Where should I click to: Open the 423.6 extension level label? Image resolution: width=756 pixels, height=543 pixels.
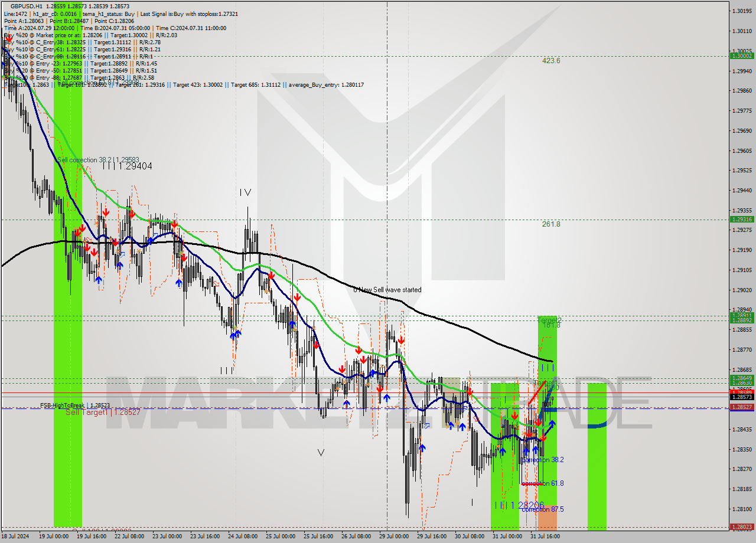coord(551,60)
